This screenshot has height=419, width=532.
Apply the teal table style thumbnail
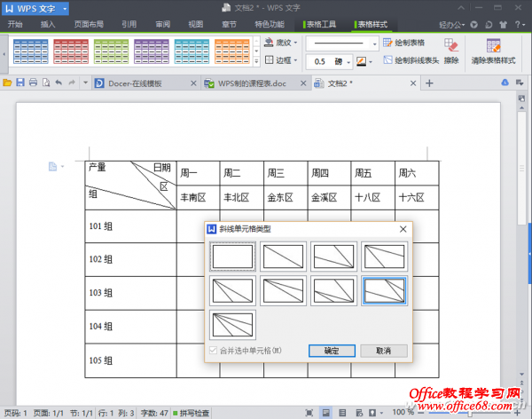192,51
